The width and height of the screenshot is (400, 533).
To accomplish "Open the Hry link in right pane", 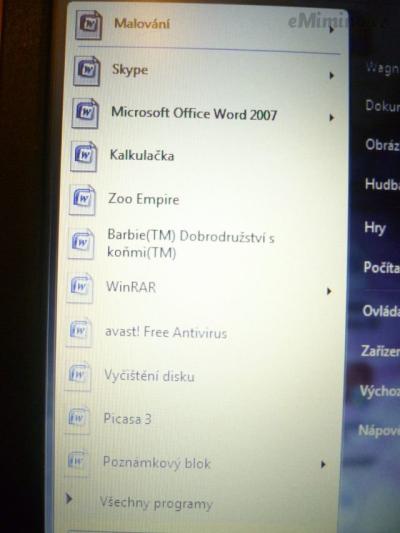I will click(375, 228).
